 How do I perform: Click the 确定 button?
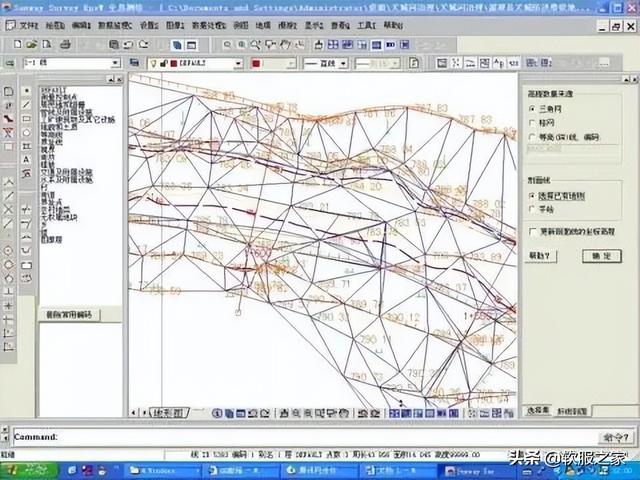pyautogui.click(x=602, y=256)
